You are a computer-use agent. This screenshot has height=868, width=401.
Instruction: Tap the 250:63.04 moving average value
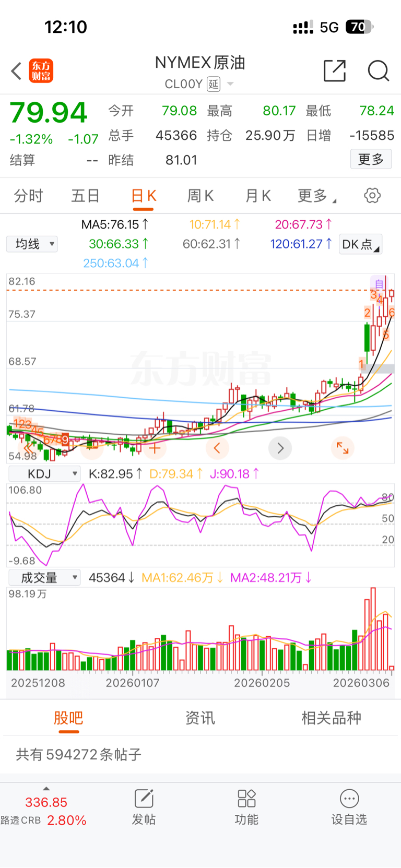point(115,263)
